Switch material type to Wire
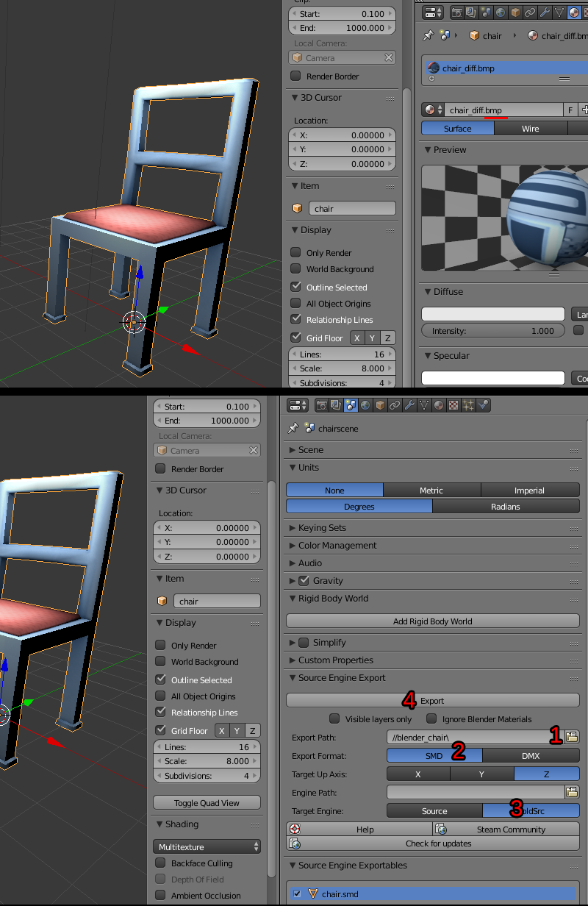The height and width of the screenshot is (906, 588). (x=530, y=128)
